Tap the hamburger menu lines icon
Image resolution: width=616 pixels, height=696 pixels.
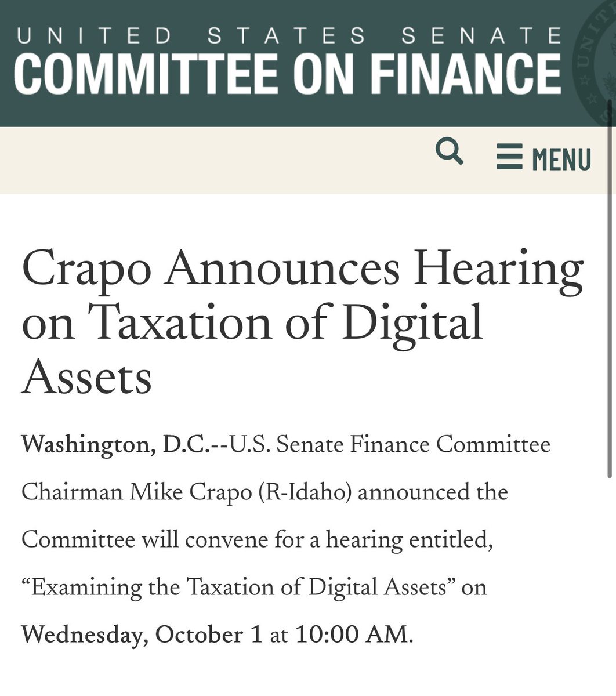pos(509,157)
